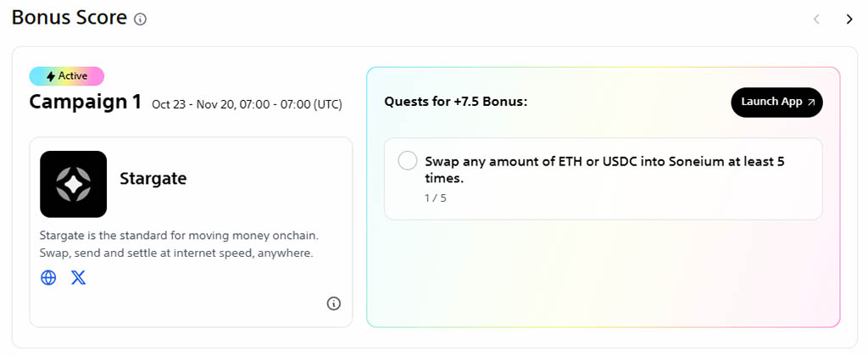Click the arrow icon in Launch App
868x356 pixels.
click(810, 102)
